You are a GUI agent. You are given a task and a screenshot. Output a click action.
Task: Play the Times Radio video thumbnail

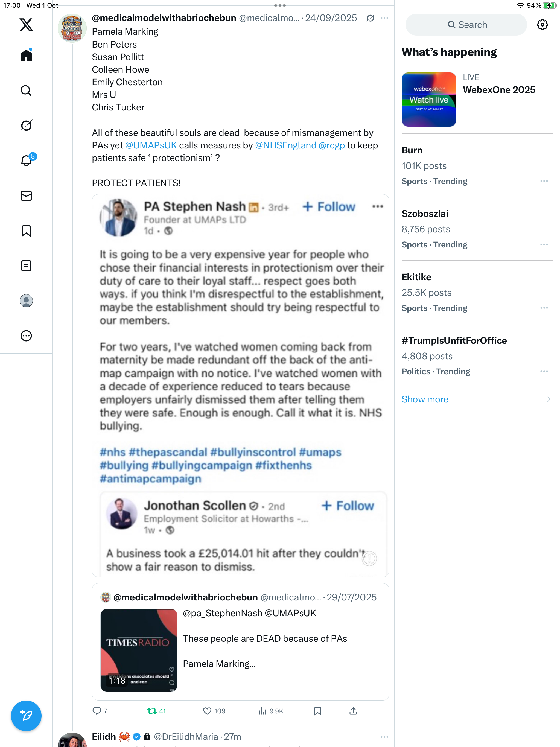[139, 650]
